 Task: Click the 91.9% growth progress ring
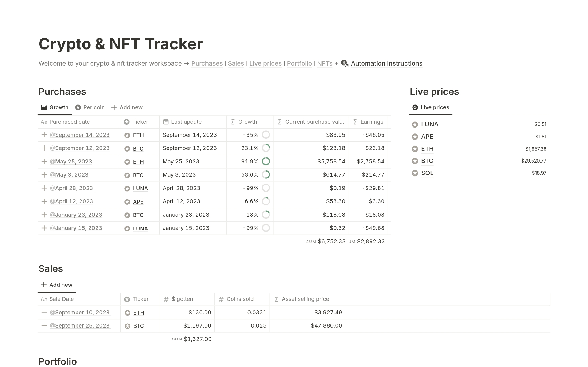[x=266, y=161]
